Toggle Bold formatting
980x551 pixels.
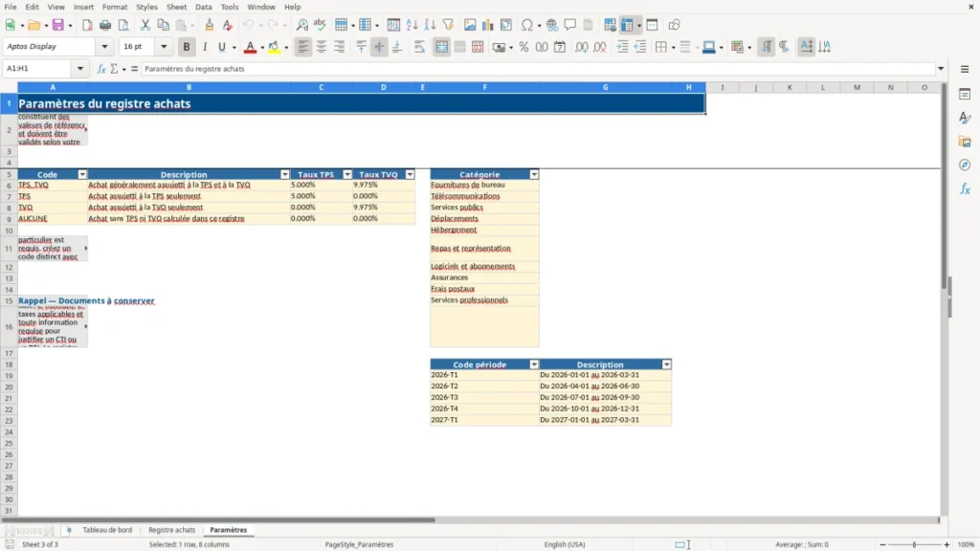[x=187, y=47]
